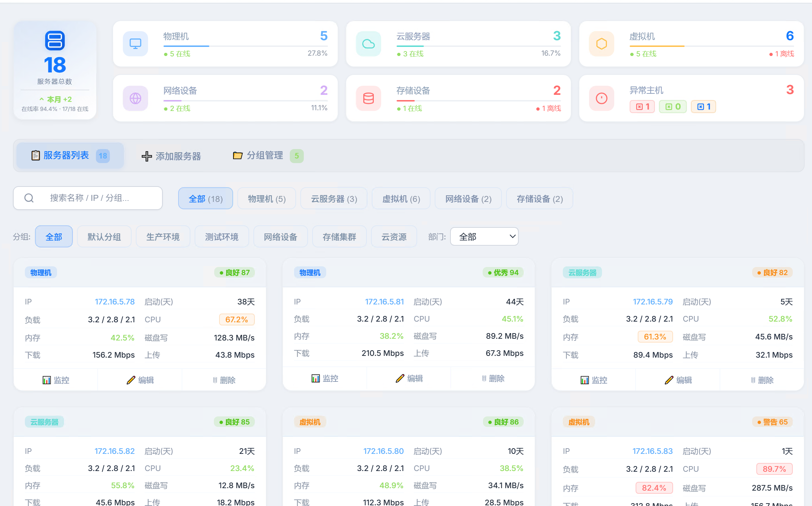Click the green abnormal badge showing 0
This screenshot has height=506, width=812.
[673, 107]
